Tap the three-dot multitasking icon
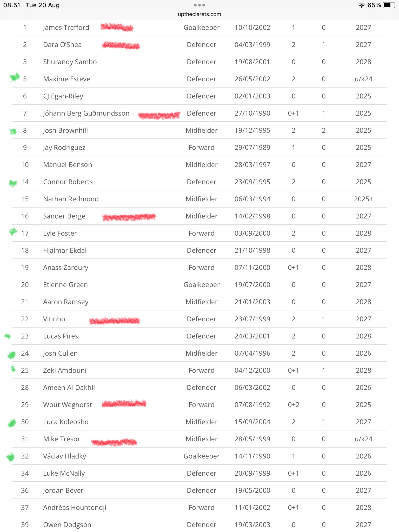399x532 pixels. click(x=199, y=5)
